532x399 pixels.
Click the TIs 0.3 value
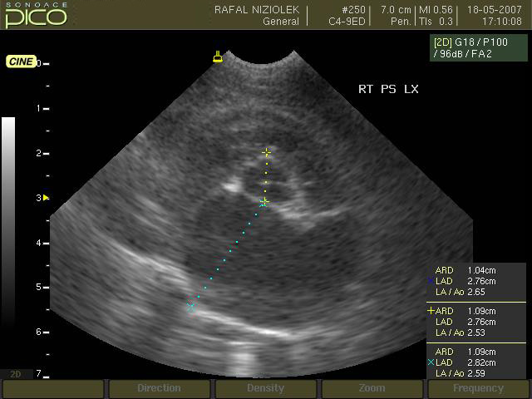(x=436, y=22)
